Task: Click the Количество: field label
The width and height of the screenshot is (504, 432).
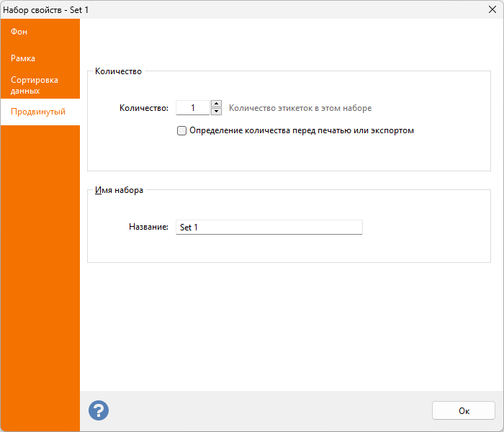Action: coord(144,108)
